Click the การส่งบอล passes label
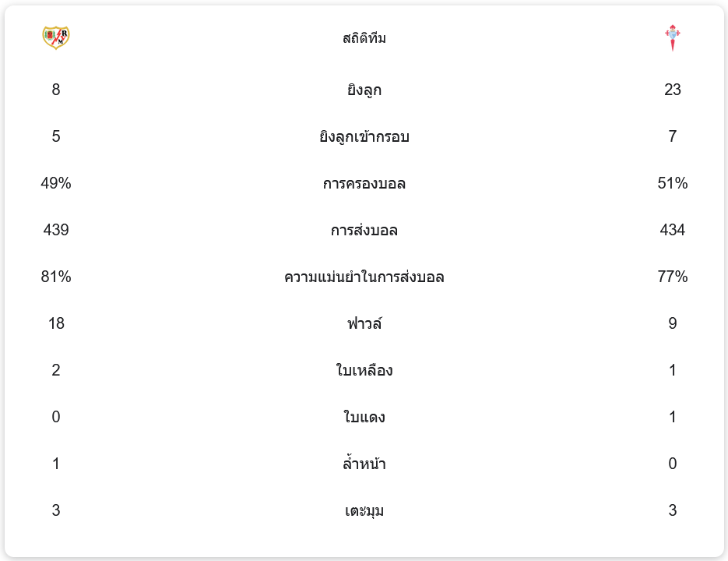 (x=364, y=231)
